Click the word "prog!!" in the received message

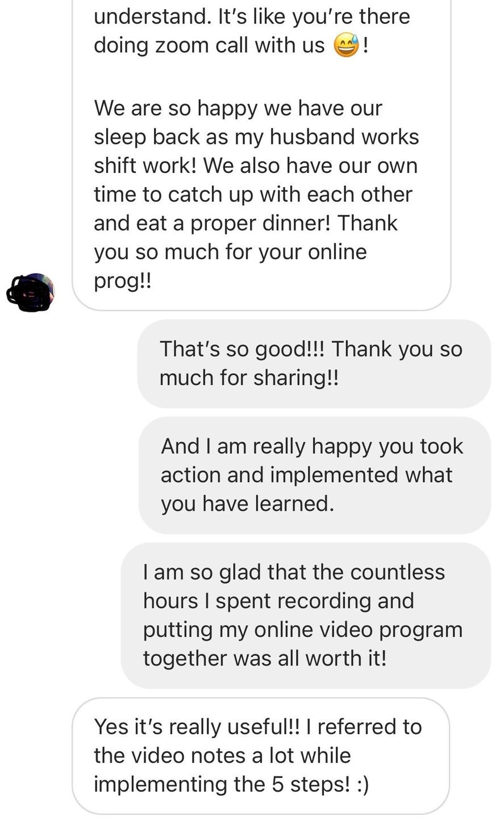(x=123, y=282)
